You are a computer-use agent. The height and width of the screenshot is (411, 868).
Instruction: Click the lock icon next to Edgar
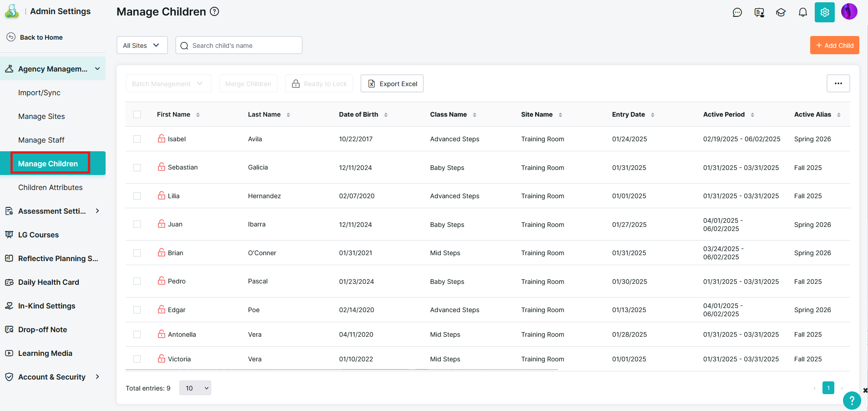click(x=162, y=309)
